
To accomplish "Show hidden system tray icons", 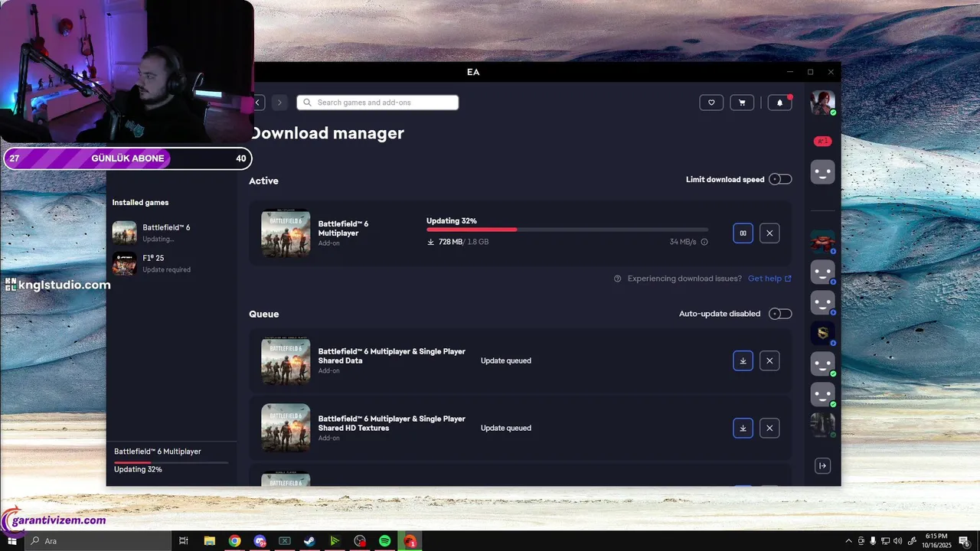I will point(848,541).
